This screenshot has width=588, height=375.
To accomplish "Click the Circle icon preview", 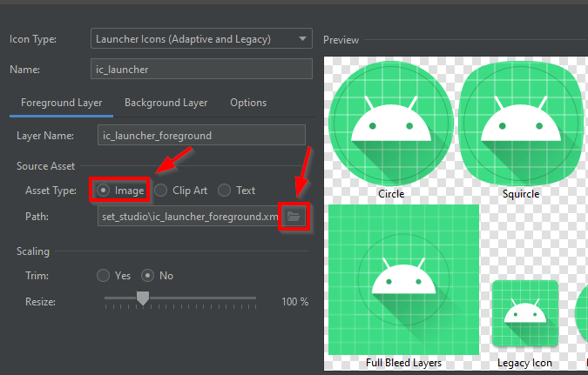I will (391, 124).
